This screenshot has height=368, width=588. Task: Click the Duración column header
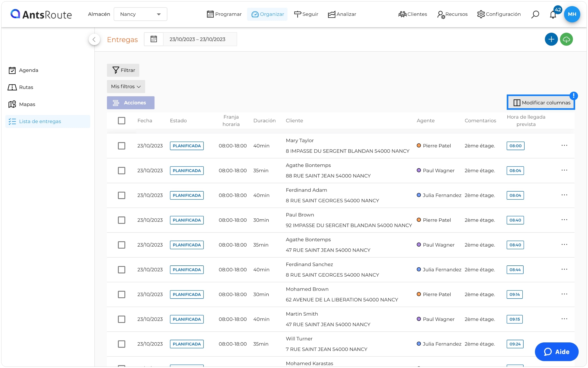(x=264, y=121)
